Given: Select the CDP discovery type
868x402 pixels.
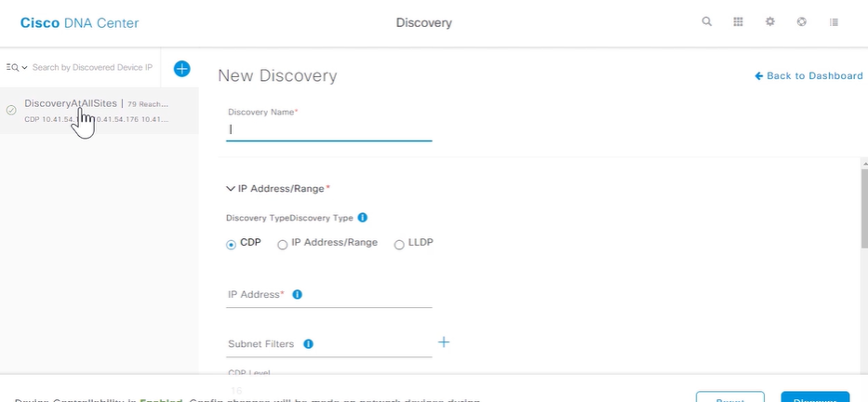Looking at the screenshot, I should [x=231, y=245].
